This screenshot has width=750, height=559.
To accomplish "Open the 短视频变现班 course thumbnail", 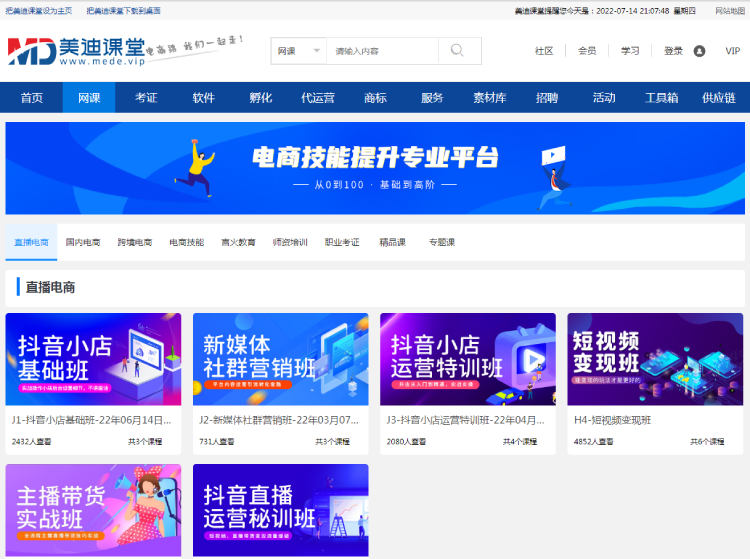I will pos(655,359).
